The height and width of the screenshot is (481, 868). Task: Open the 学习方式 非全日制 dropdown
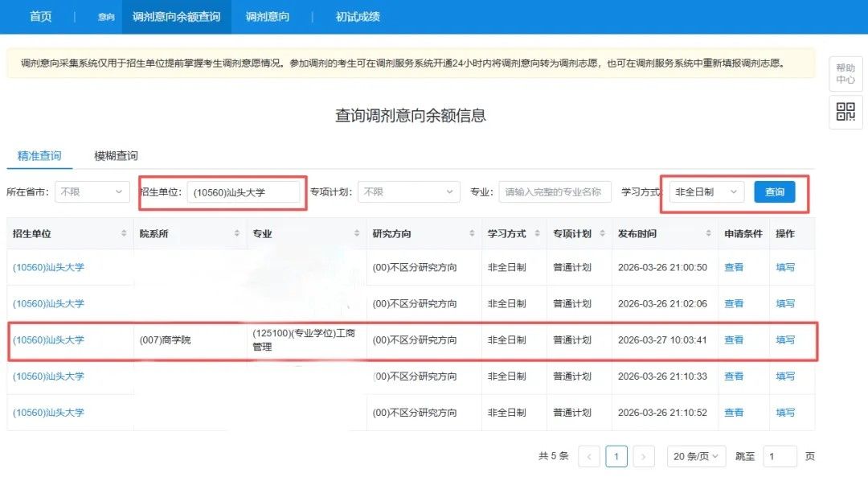click(706, 192)
